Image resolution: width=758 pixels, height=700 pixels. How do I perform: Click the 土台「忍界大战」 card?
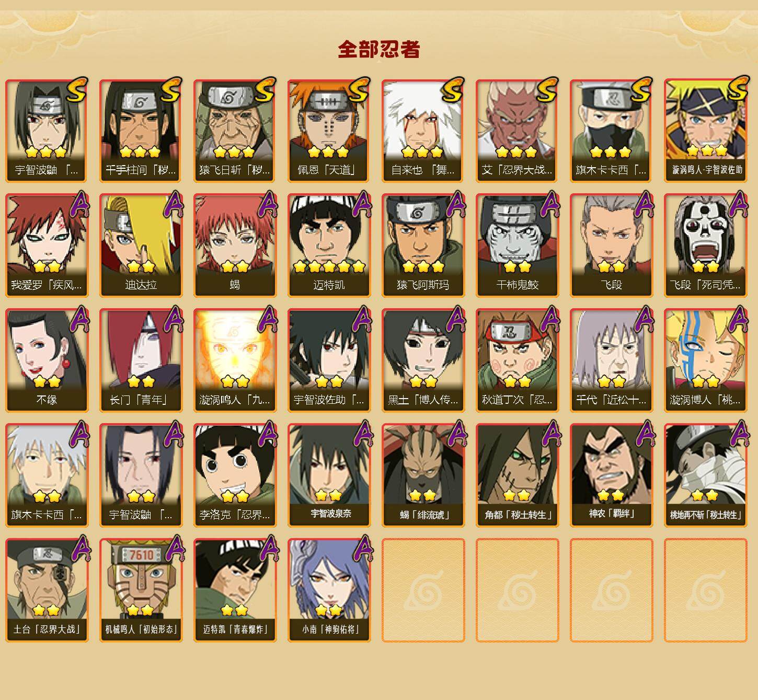coord(47,590)
